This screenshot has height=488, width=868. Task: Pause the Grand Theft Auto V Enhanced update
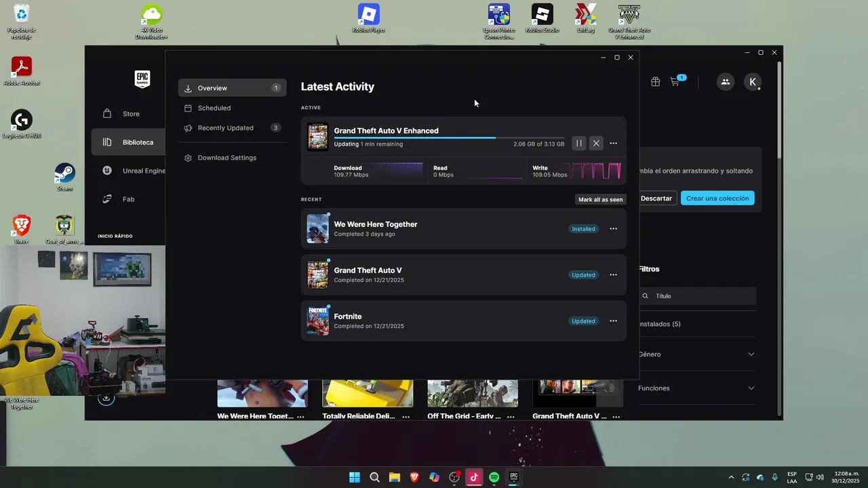coord(578,143)
